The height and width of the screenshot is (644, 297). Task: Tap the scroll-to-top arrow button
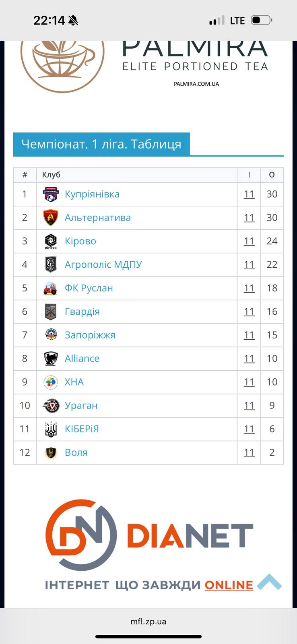pyautogui.click(x=269, y=582)
